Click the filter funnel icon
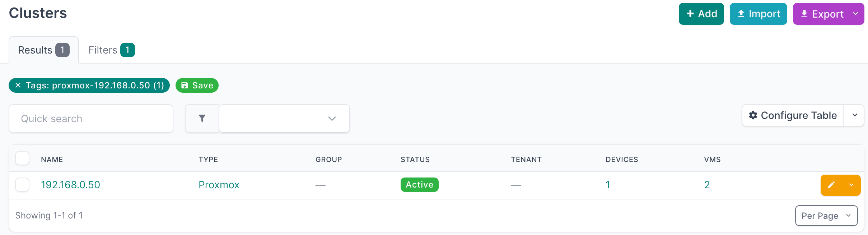The height and width of the screenshot is (235, 868). 202,118
